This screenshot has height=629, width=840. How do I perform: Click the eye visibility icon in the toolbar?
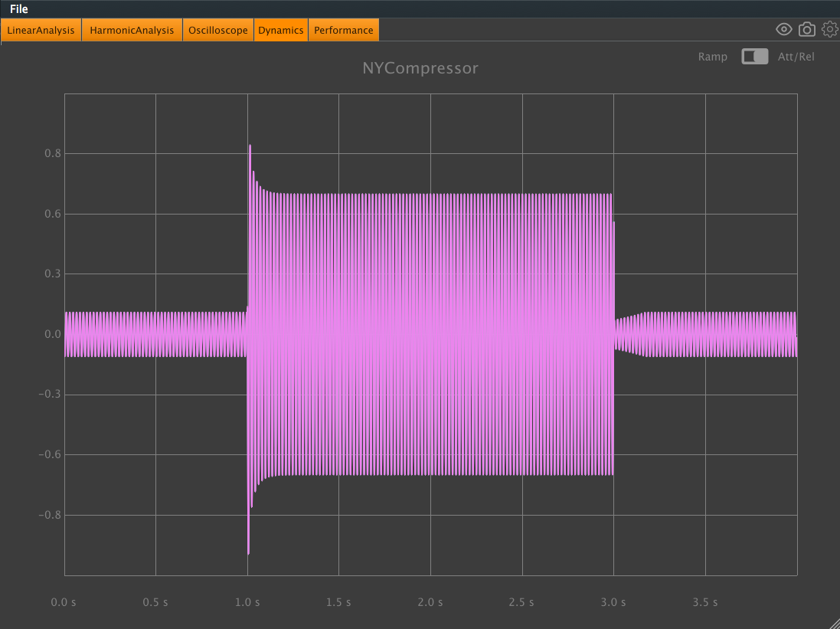point(783,28)
